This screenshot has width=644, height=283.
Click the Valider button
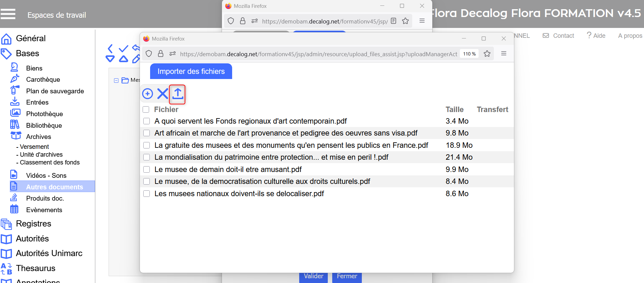(313, 276)
